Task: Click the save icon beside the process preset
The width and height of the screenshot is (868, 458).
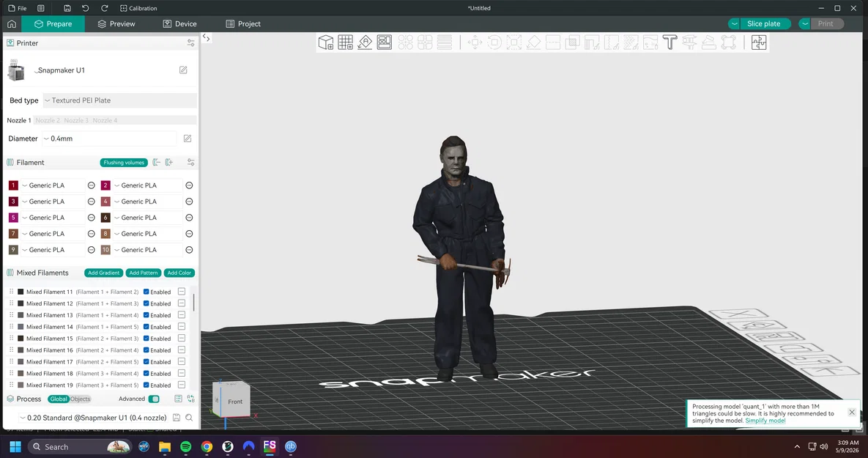Action: click(x=177, y=418)
